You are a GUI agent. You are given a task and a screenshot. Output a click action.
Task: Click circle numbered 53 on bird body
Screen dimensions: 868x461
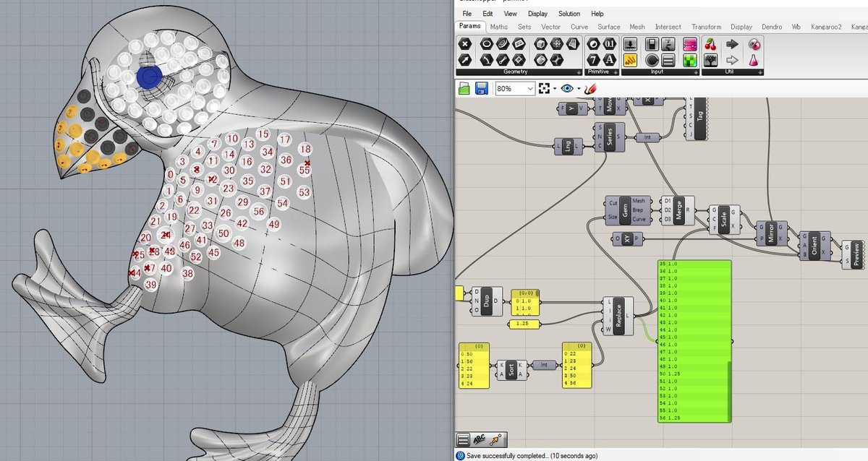[x=304, y=192]
